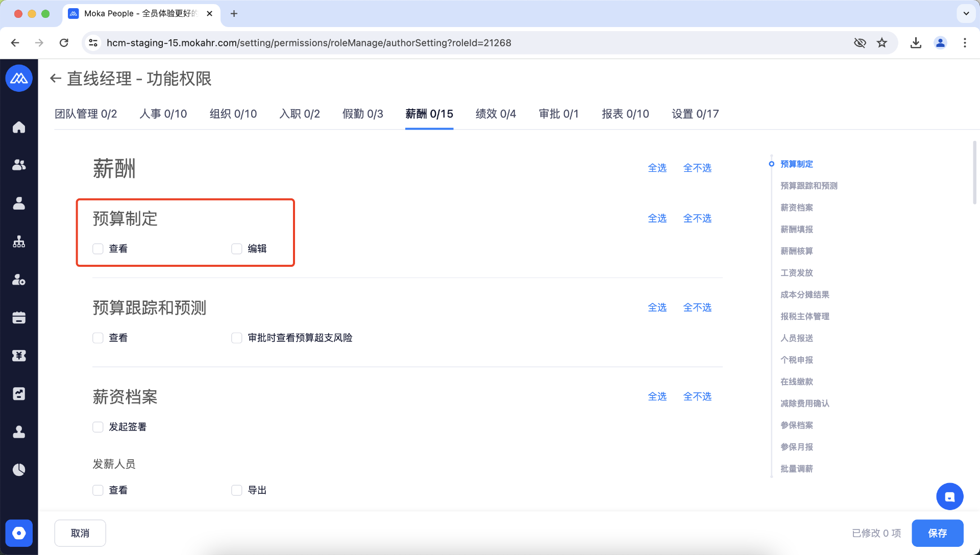Screen dimensions: 980x555
Task: Check 审批时查看预算超支风险 checkbox
Action: tap(237, 338)
